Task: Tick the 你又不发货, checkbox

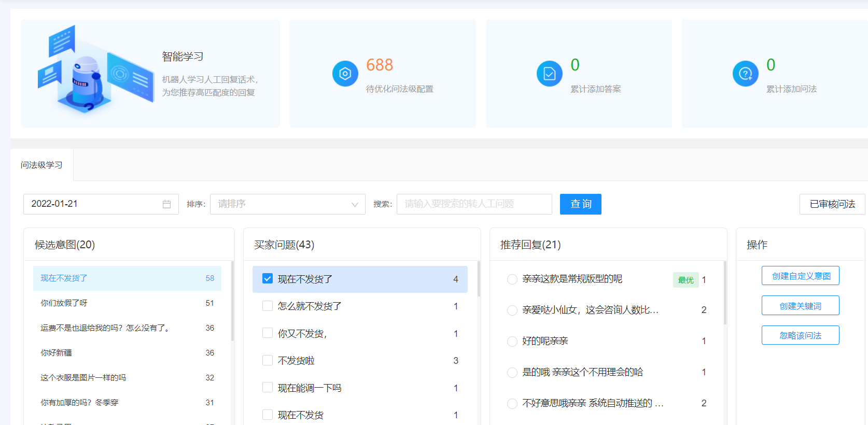Action: [268, 333]
